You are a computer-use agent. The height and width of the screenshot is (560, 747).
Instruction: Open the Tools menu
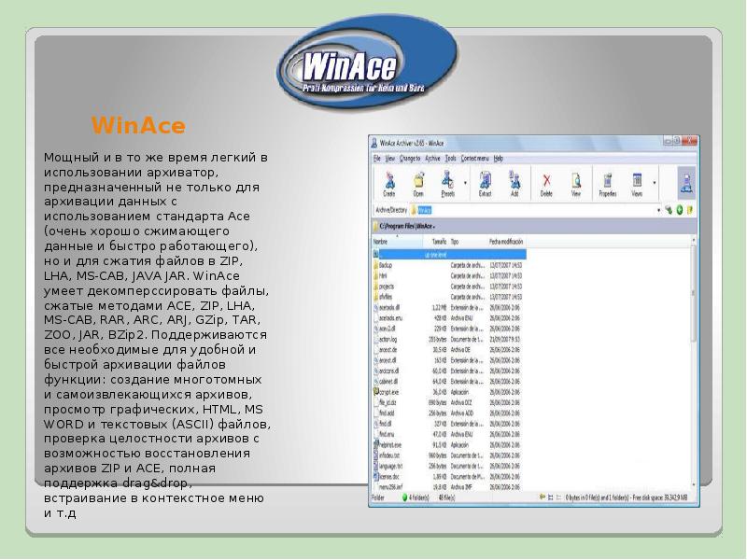pos(451,159)
